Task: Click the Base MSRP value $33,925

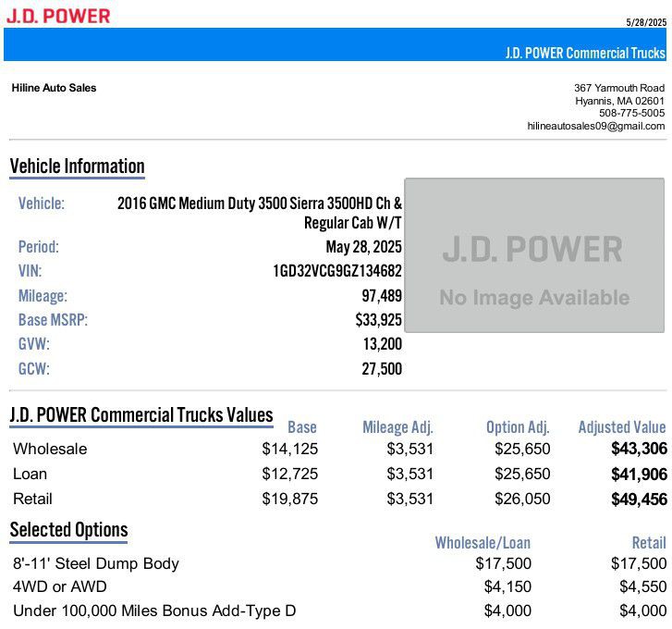Action: coord(379,320)
